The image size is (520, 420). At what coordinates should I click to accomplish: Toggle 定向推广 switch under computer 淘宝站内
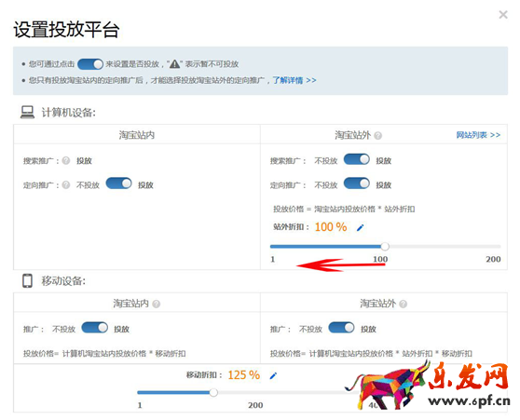[118, 183]
